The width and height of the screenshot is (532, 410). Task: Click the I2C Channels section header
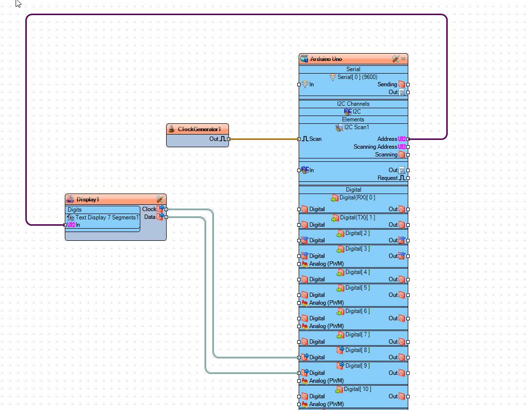353,104
